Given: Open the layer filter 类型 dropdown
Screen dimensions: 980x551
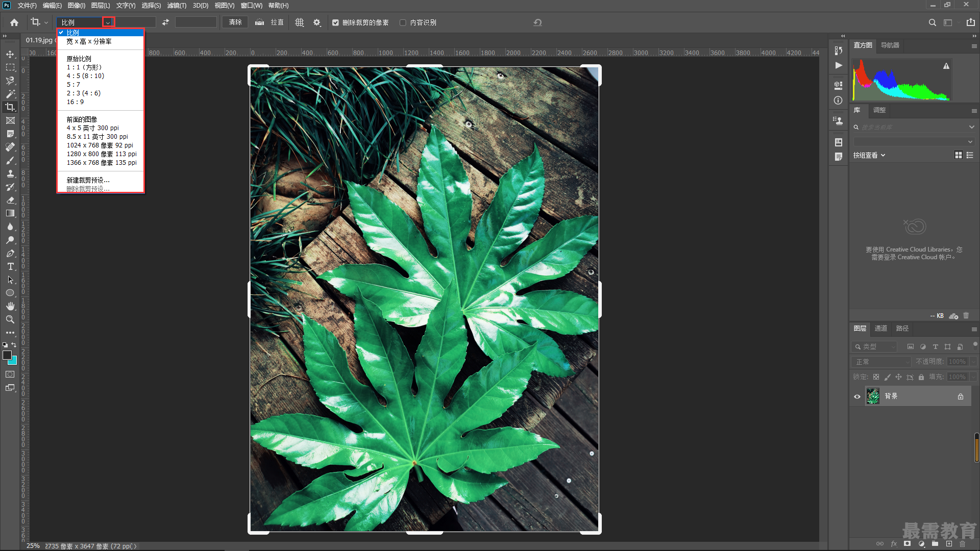Looking at the screenshot, I should [874, 347].
